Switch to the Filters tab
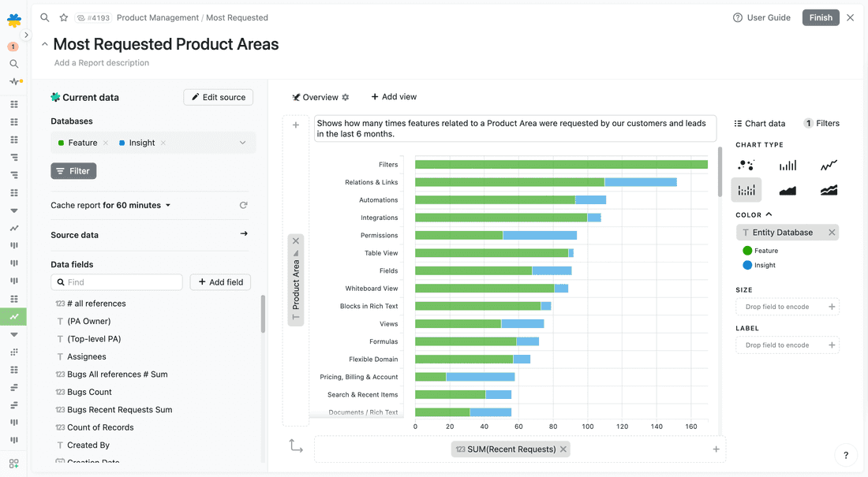This screenshot has height=477, width=868. coord(827,123)
